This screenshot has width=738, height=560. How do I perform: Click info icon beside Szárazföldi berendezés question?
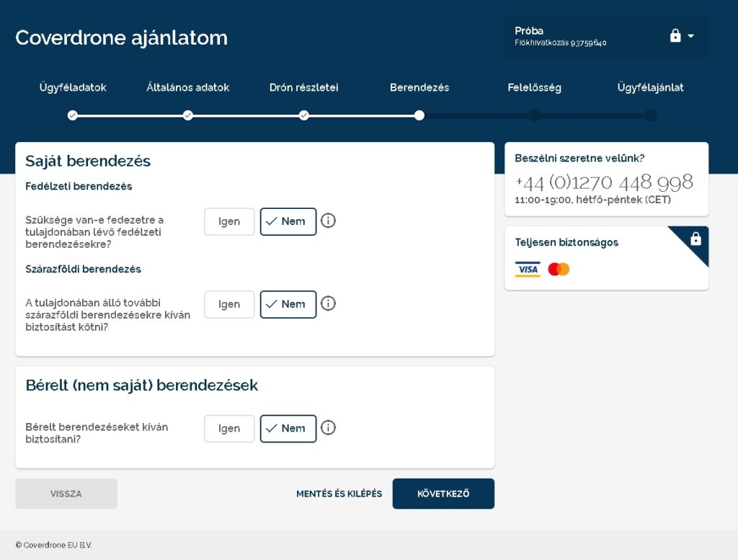(328, 304)
